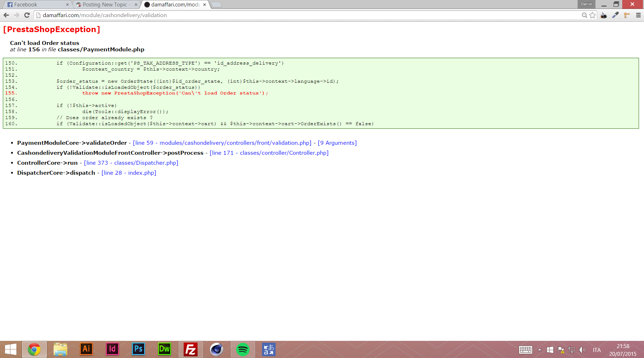The width and height of the screenshot is (644, 358).
Task: Close the Posting New Topic tab
Action: 136,5
